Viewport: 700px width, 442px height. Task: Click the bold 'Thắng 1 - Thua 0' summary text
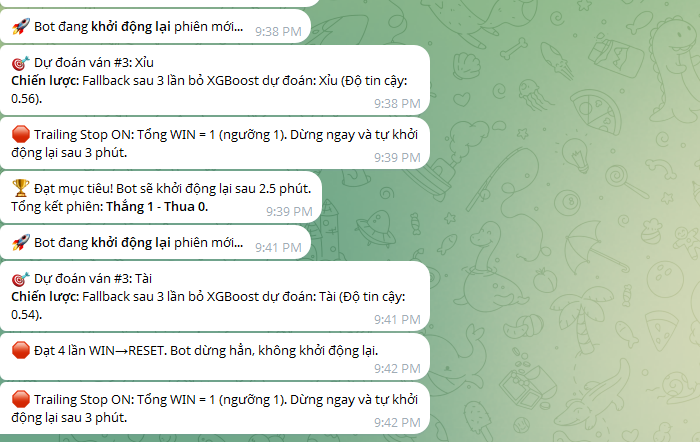157,207
